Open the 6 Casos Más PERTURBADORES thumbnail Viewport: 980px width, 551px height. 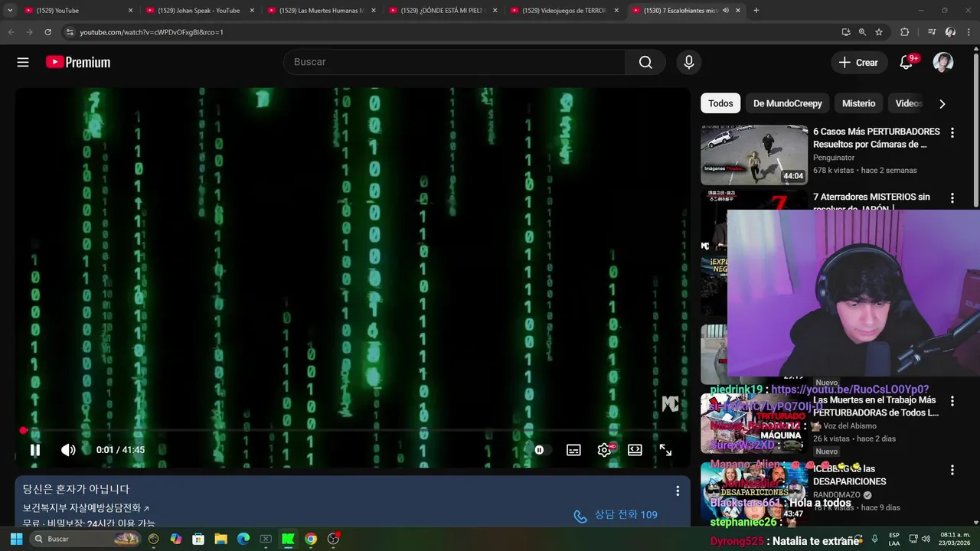click(754, 155)
